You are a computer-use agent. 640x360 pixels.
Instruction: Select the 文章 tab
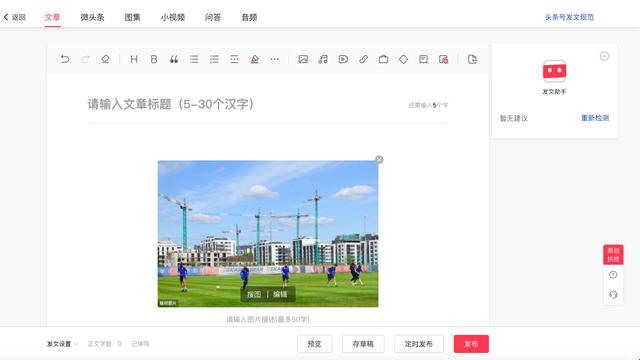click(x=52, y=17)
